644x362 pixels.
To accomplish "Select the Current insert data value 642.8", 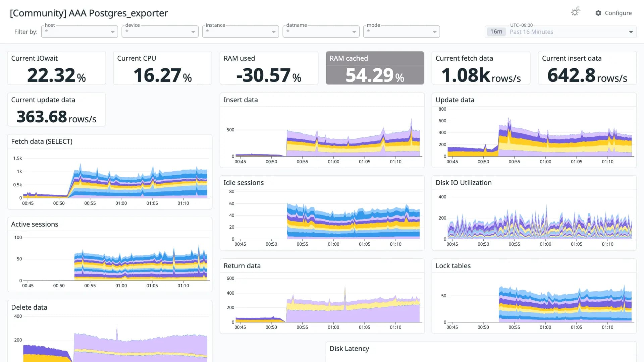I will tap(571, 75).
